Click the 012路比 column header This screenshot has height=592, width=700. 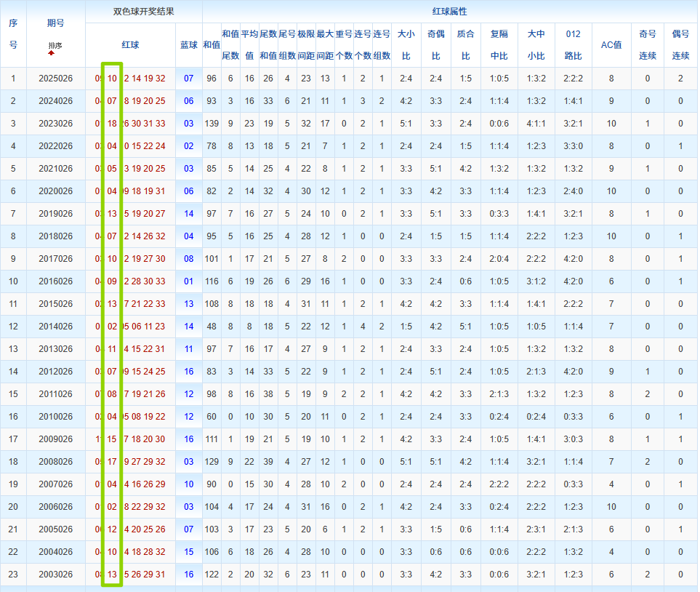[574, 44]
